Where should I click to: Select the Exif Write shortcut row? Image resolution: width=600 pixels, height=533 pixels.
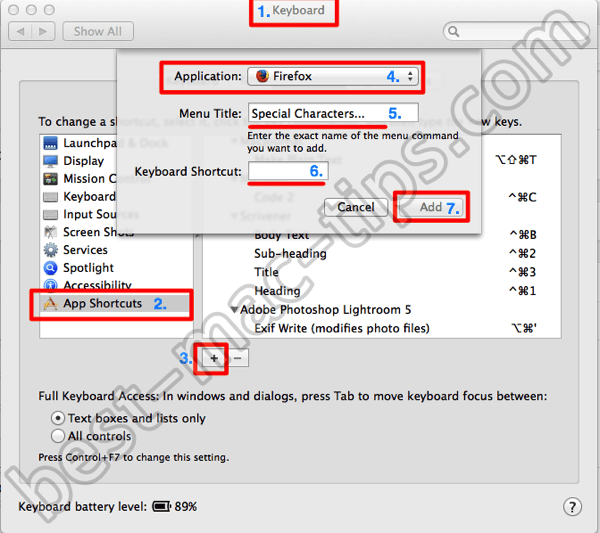(382, 328)
